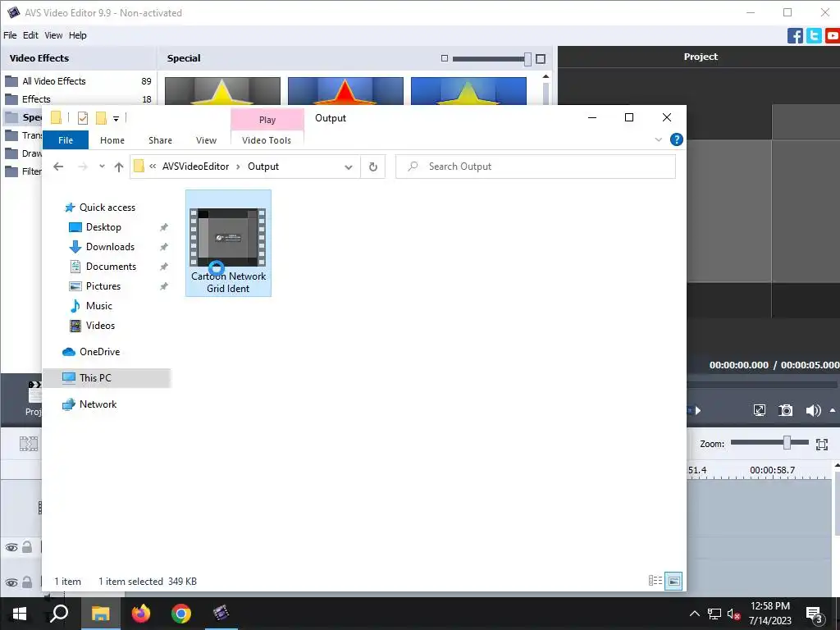
Task: Go up one folder level in Explorer
Action: pos(119,167)
